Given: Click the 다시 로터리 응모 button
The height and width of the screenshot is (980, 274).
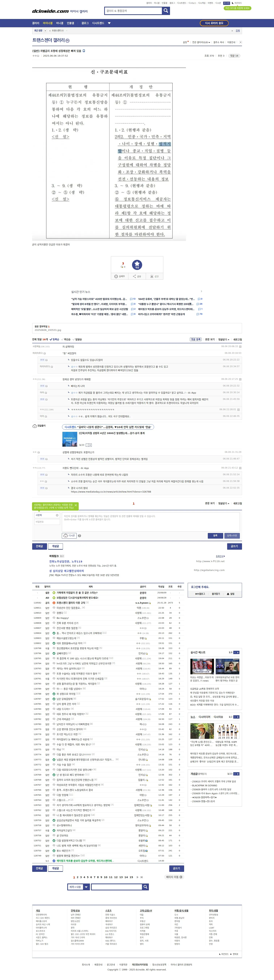Looking at the screenshot, I should point(214,23).
